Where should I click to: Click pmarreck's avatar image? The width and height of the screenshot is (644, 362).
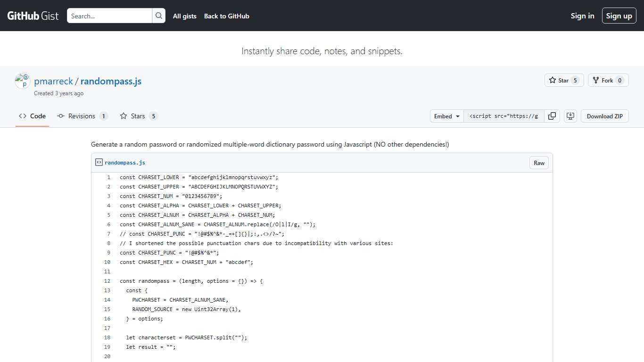22,81
